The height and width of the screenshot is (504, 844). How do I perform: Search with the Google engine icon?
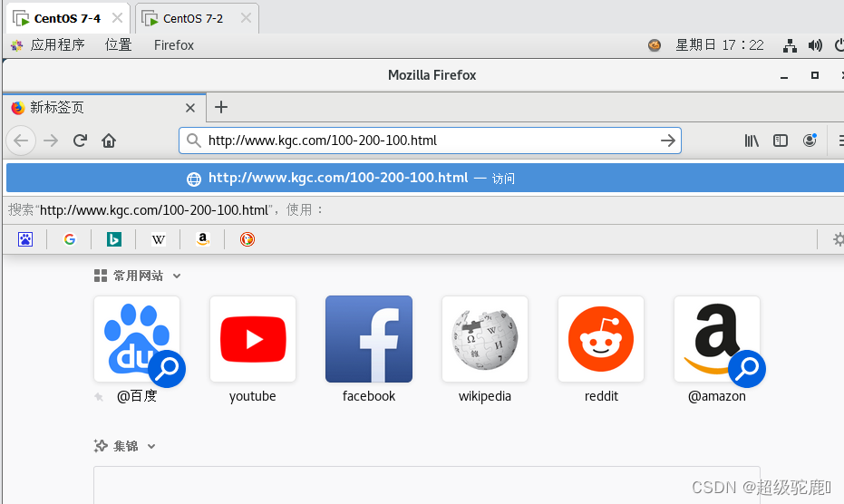click(70, 239)
